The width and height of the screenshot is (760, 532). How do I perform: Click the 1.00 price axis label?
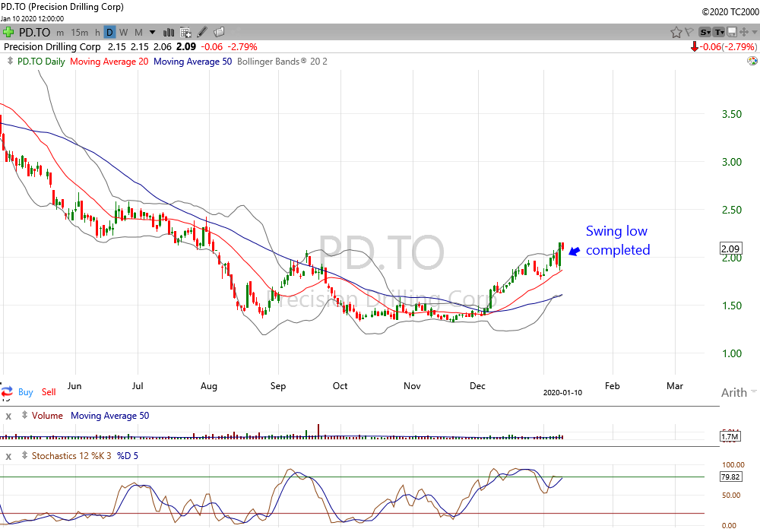click(x=732, y=353)
